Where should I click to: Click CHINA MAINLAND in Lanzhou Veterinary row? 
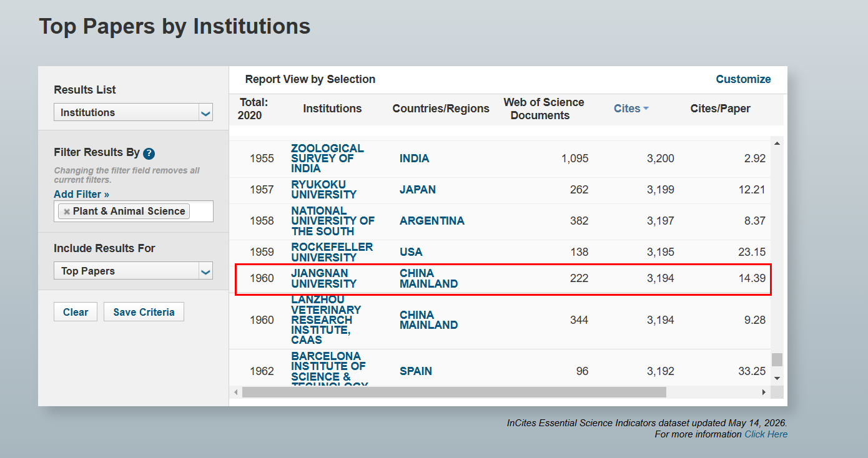click(428, 320)
